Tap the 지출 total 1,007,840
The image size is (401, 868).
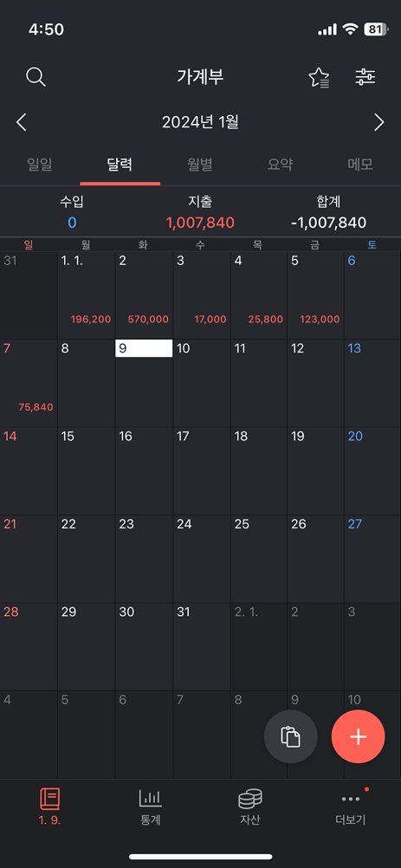tap(200, 223)
